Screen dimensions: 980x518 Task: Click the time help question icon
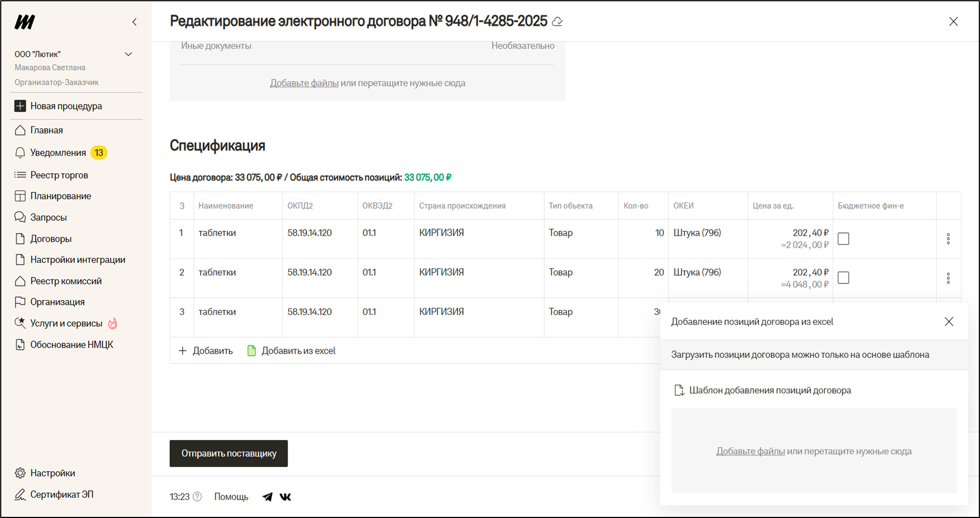[x=197, y=496]
